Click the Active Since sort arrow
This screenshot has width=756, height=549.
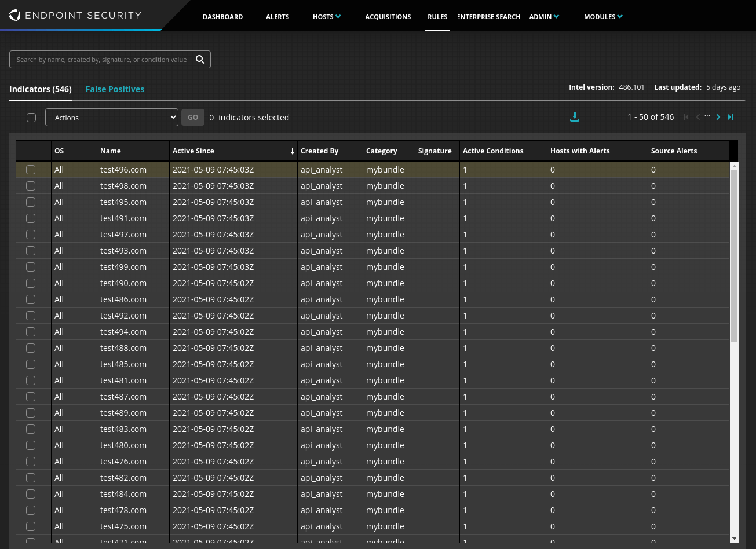(292, 151)
